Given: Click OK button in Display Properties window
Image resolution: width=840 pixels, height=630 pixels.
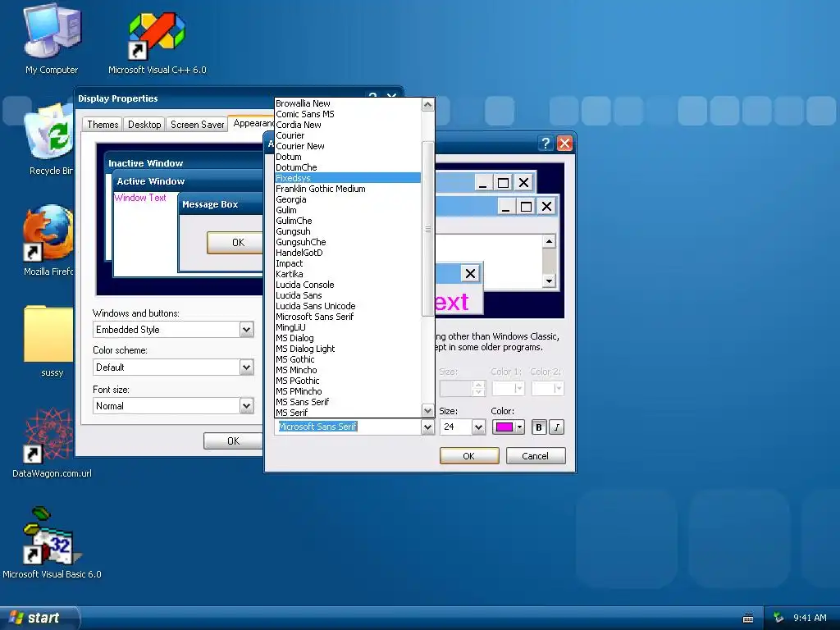Looking at the screenshot, I should point(233,441).
